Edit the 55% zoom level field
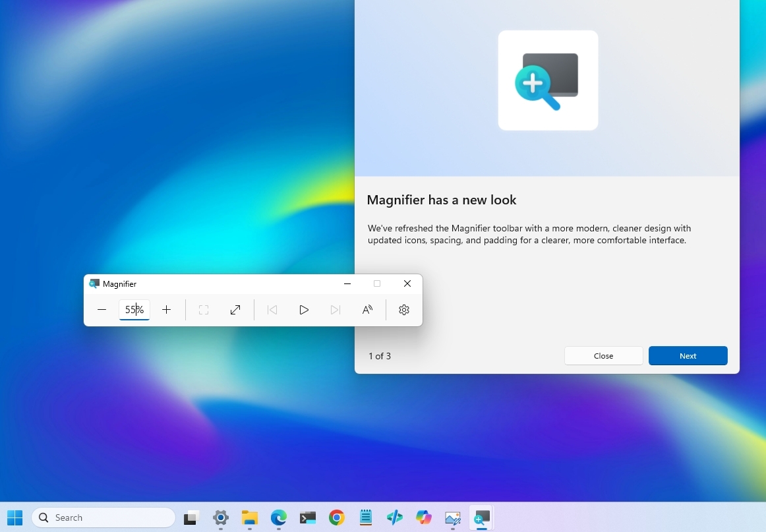 134,310
